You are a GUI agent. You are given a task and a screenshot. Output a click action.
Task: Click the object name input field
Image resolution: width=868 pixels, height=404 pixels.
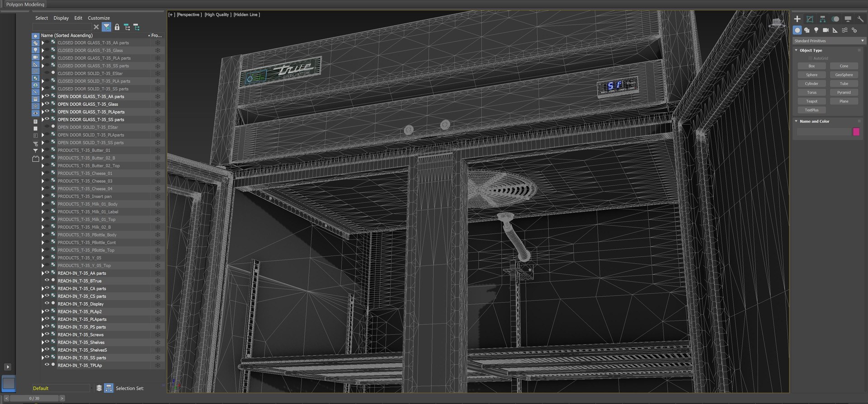coord(824,132)
